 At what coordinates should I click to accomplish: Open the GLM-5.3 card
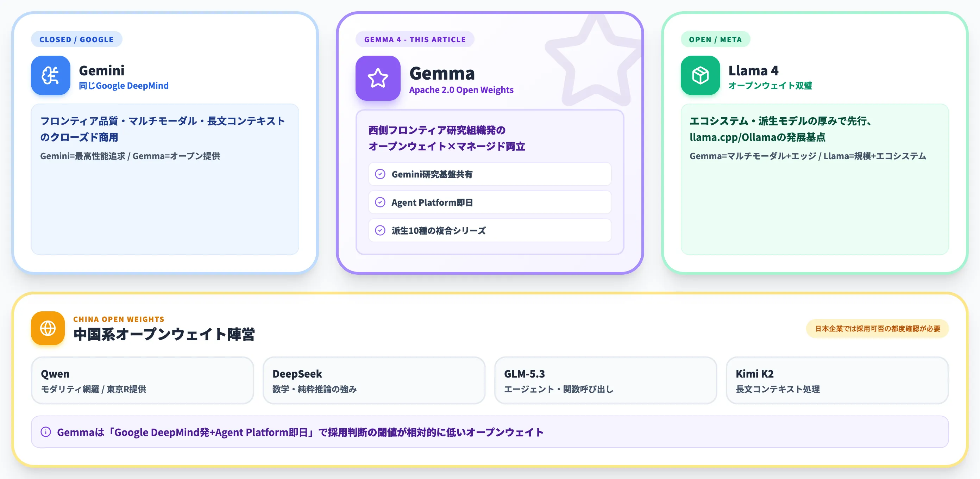(606, 380)
